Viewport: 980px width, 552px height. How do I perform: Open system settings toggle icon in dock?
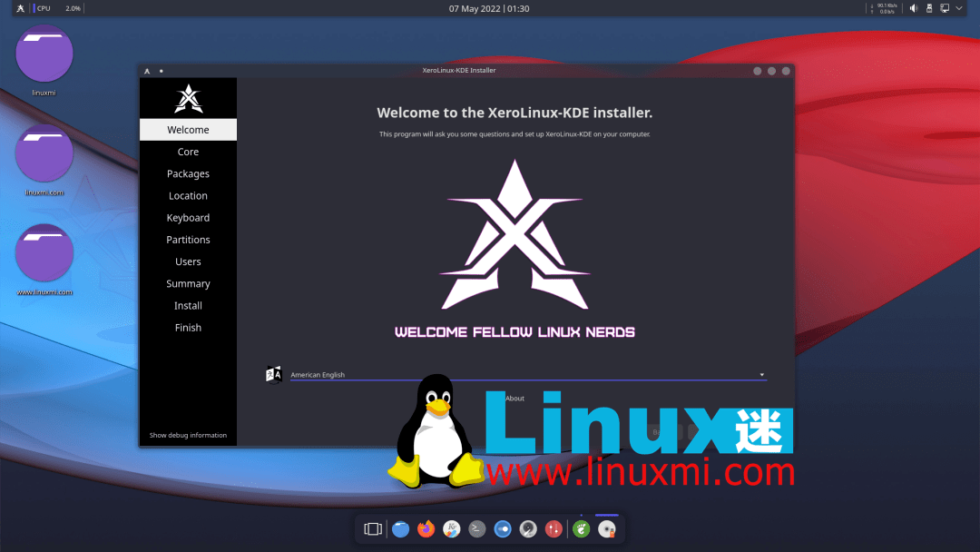[x=503, y=529]
